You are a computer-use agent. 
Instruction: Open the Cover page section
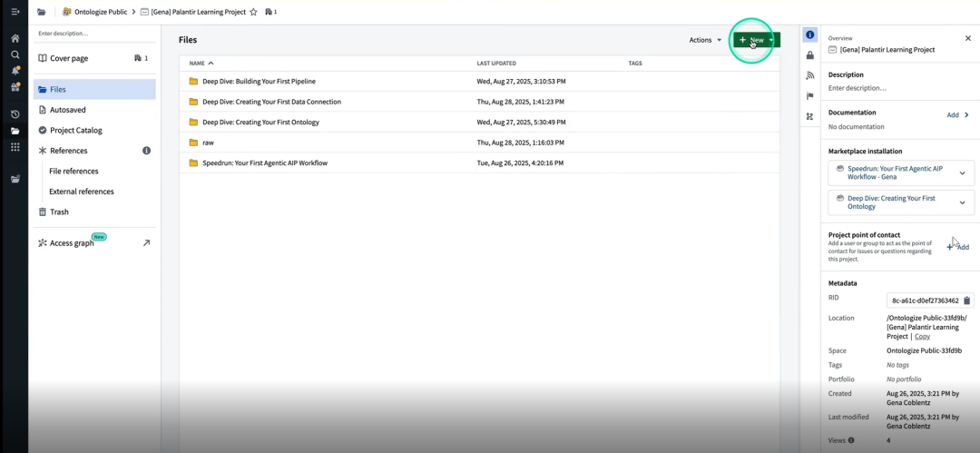(x=94, y=58)
